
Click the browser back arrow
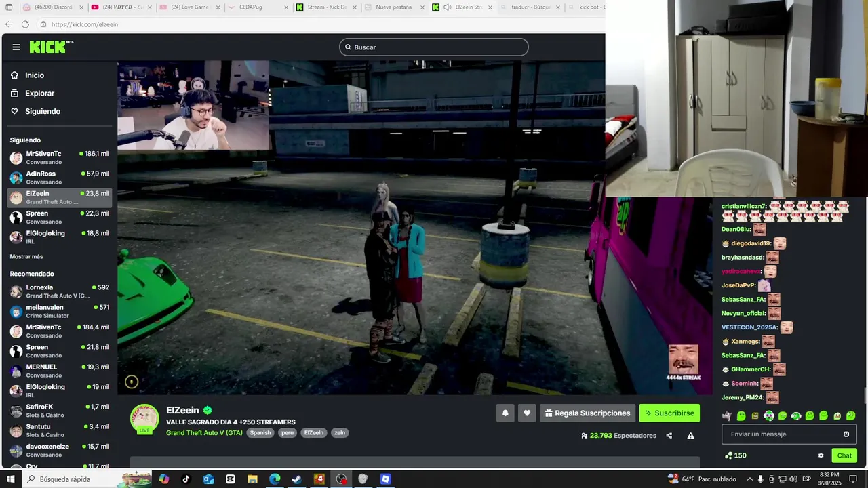(x=9, y=24)
